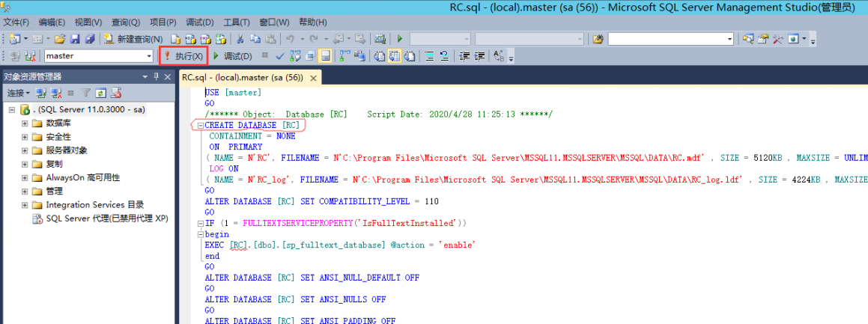Open the 查询(Q) menu
Viewport: 868px width, 324px height.
click(x=125, y=22)
